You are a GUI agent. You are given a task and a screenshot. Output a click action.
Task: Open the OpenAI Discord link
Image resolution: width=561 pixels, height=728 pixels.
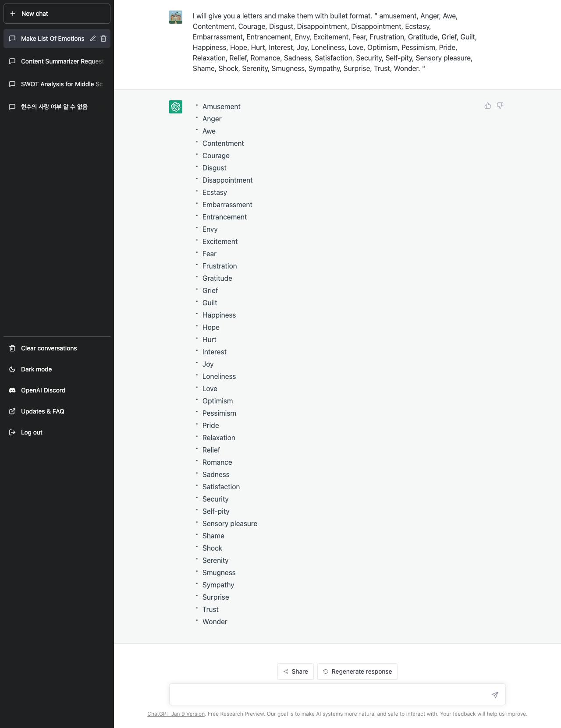click(57, 390)
